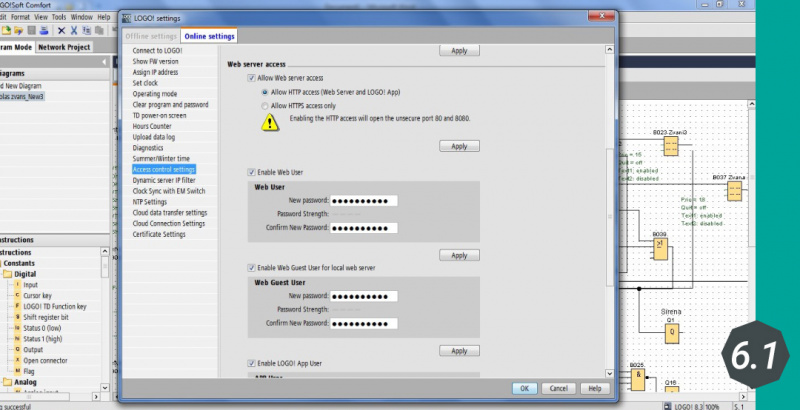
Task: Select the Shift register bit icon
Action: pyautogui.click(x=17, y=317)
